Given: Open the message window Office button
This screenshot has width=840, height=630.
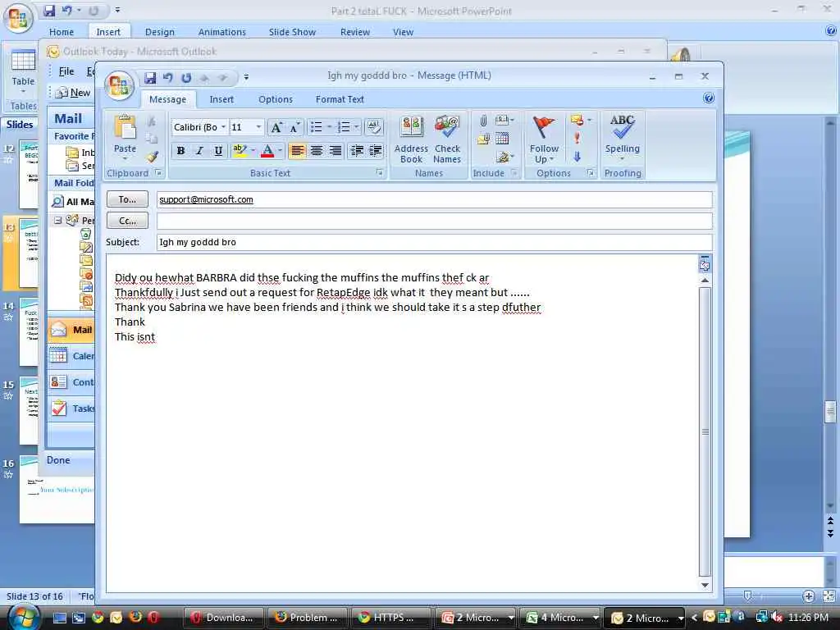Looking at the screenshot, I should [x=119, y=85].
